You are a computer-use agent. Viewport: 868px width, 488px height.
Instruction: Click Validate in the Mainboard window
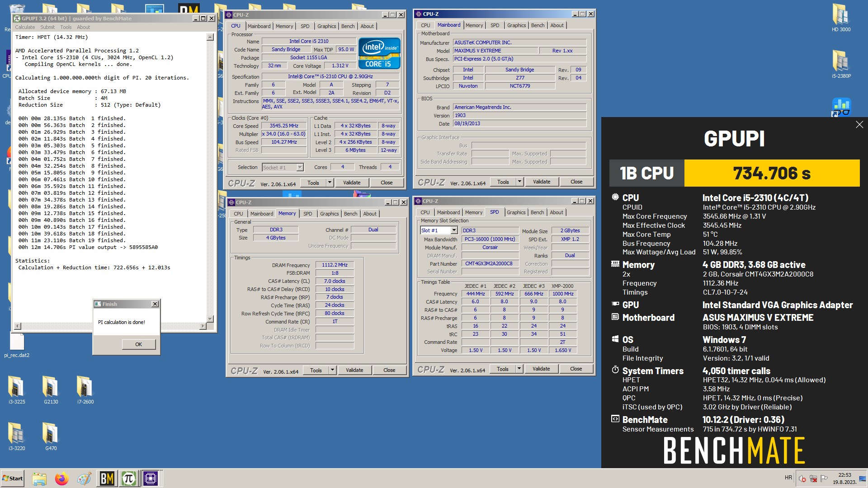tap(542, 182)
